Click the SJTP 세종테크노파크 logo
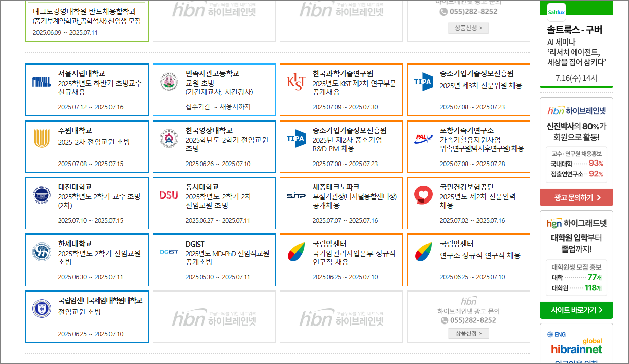 point(296,195)
